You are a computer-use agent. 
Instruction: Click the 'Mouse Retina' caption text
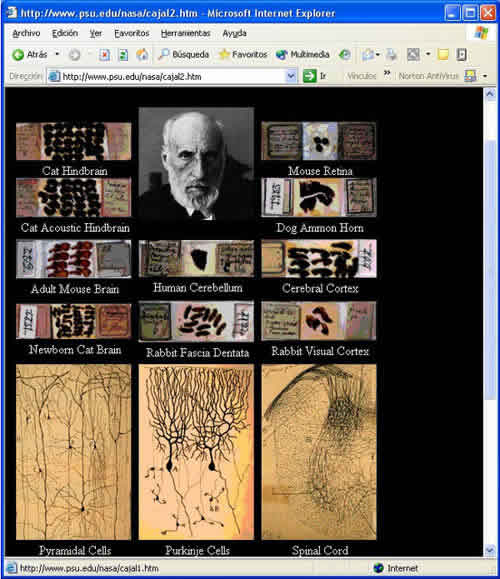[x=320, y=171]
